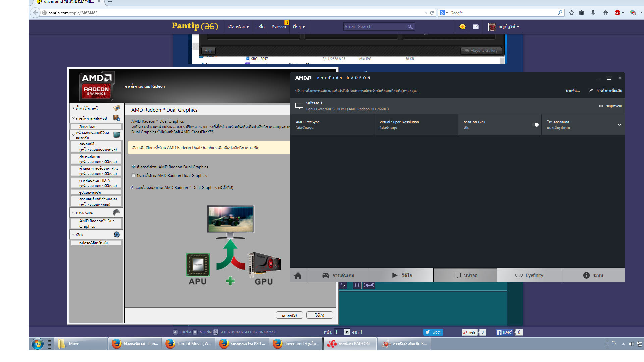Collapse the digital flat panel section
The image size is (644, 362).
coord(73,135)
